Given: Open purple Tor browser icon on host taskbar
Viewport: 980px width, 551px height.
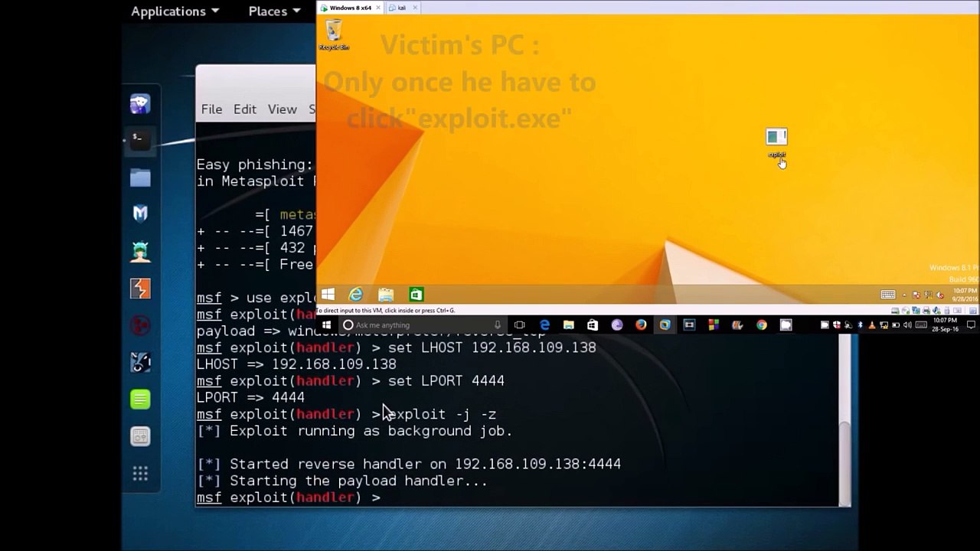Looking at the screenshot, I should tap(617, 325).
